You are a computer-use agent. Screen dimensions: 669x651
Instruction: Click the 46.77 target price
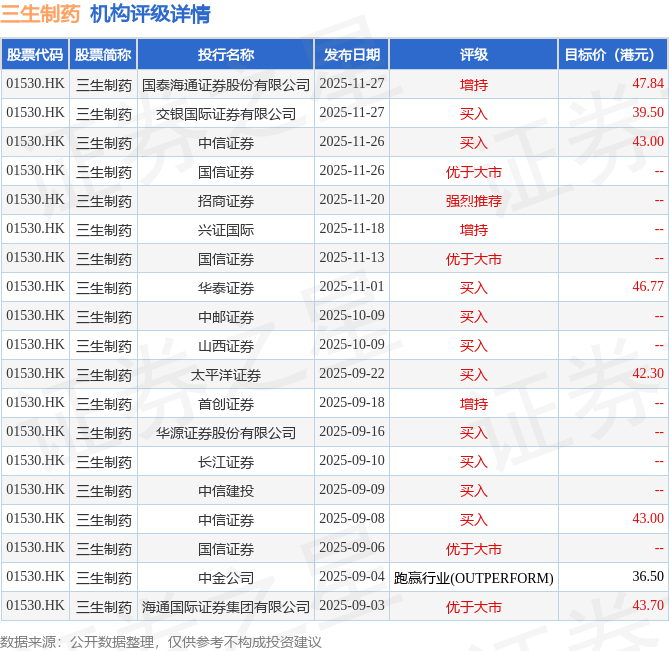648,287
